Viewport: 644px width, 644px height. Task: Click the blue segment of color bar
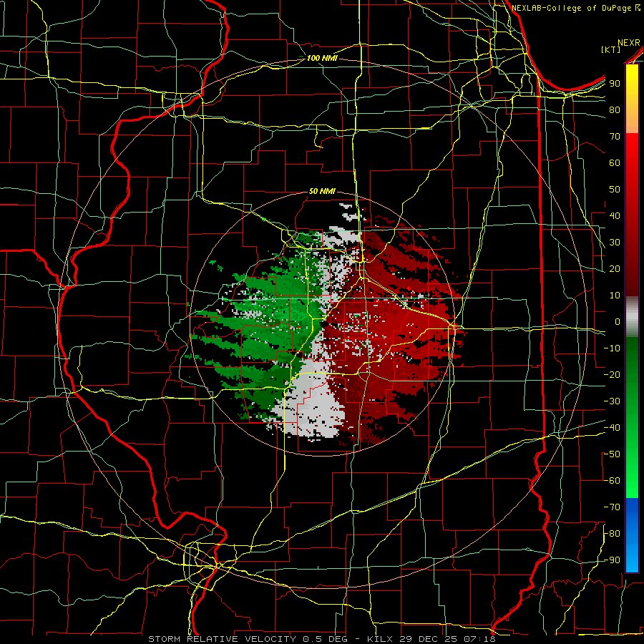[x=632, y=535]
